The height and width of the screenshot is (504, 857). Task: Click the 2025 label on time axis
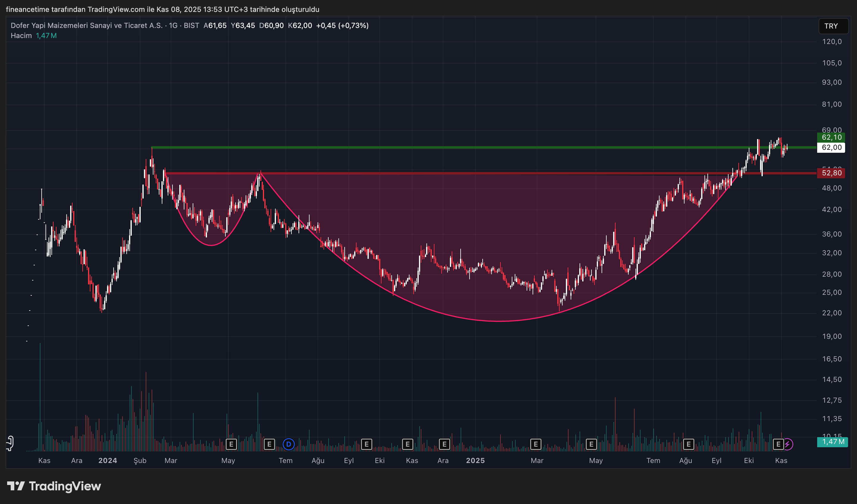475,461
